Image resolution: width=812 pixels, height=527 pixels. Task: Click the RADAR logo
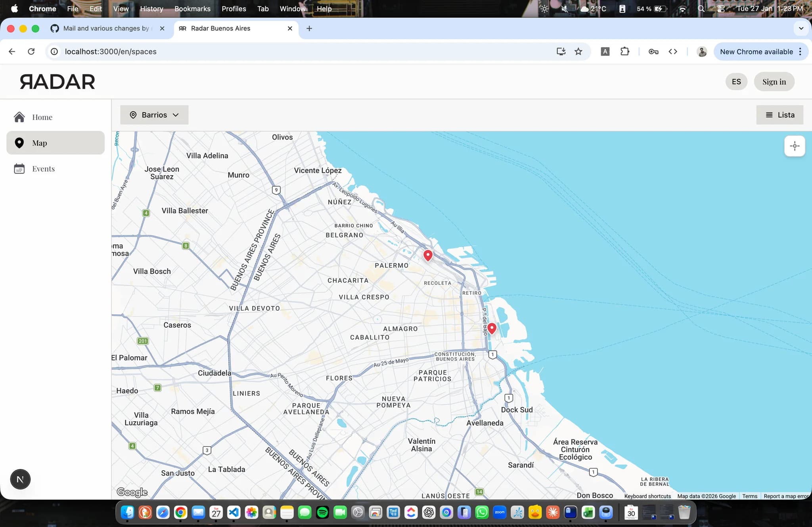click(57, 82)
